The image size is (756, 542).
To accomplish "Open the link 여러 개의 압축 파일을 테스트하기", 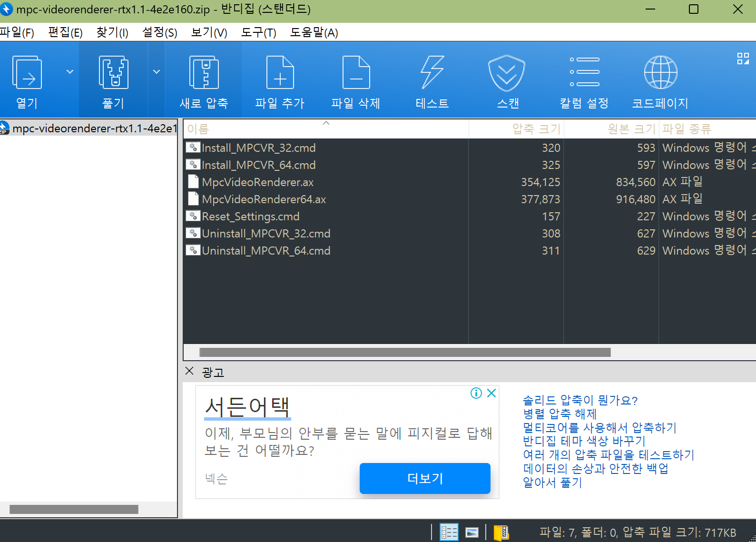I will tap(609, 455).
